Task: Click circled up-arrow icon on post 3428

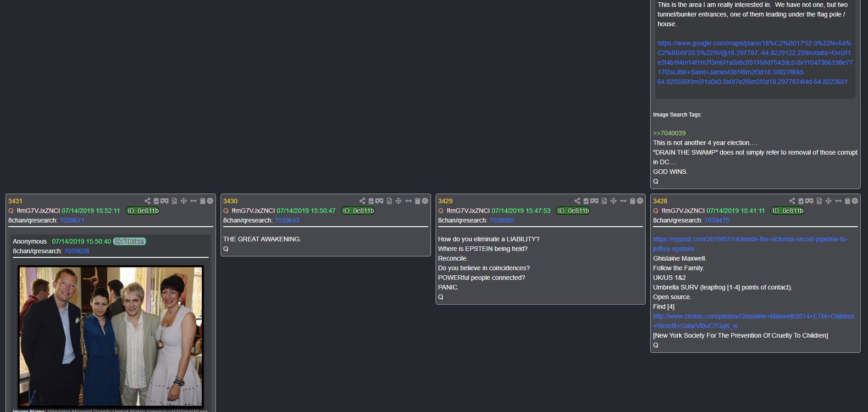Action: pyautogui.click(x=855, y=201)
